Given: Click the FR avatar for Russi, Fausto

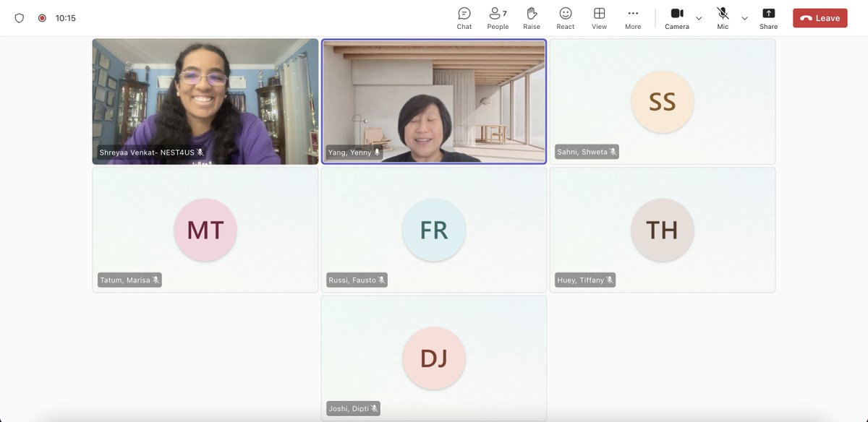Looking at the screenshot, I should [x=434, y=230].
